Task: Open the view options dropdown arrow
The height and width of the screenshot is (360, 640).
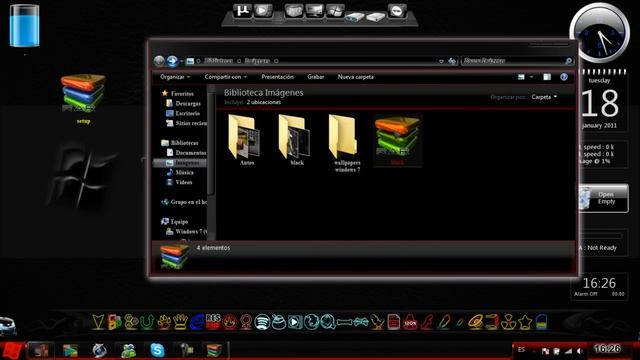Action: tap(531, 77)
